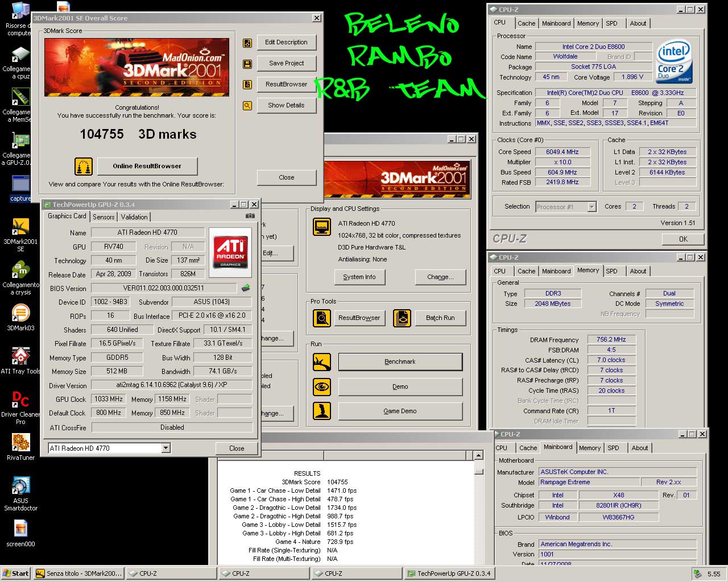The width and height of the screenshot is (728, 582).
Task: Switch to Senza titolo 3DMark2001 taskbar item
Action: tap(78, 573)
